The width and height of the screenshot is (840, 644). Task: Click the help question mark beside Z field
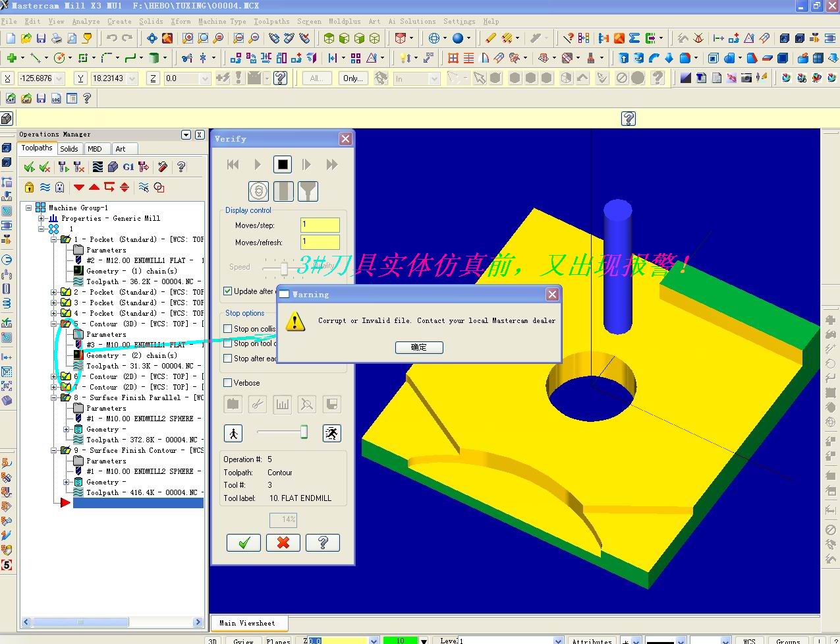281,78
